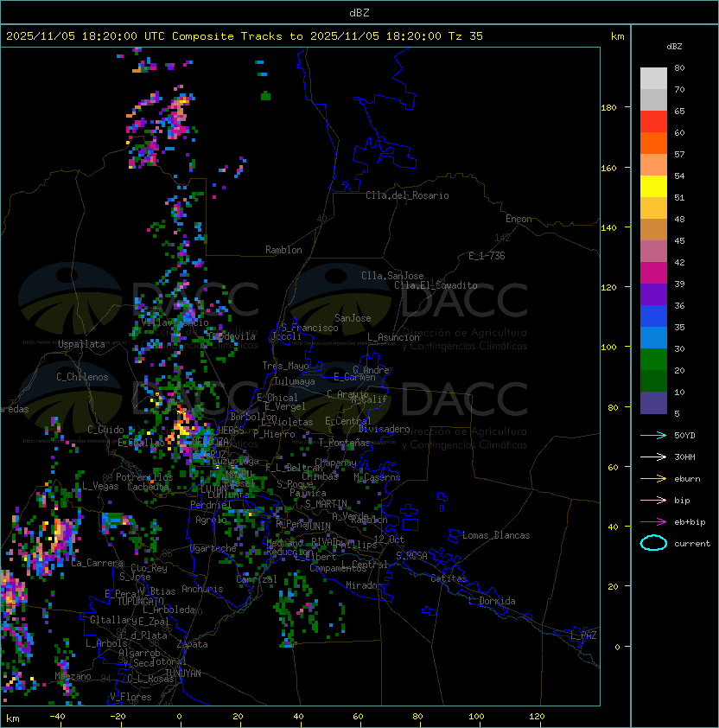
Task: Click the 'TUNUYAN' map label
Action: [x=183, y=674]
